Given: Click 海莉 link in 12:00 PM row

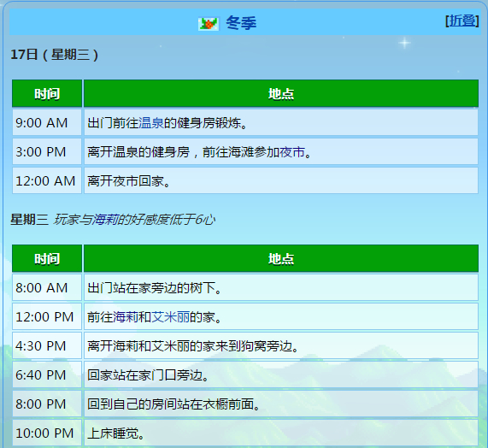Looking at the screenshot, I should click(x=126, y=317).
